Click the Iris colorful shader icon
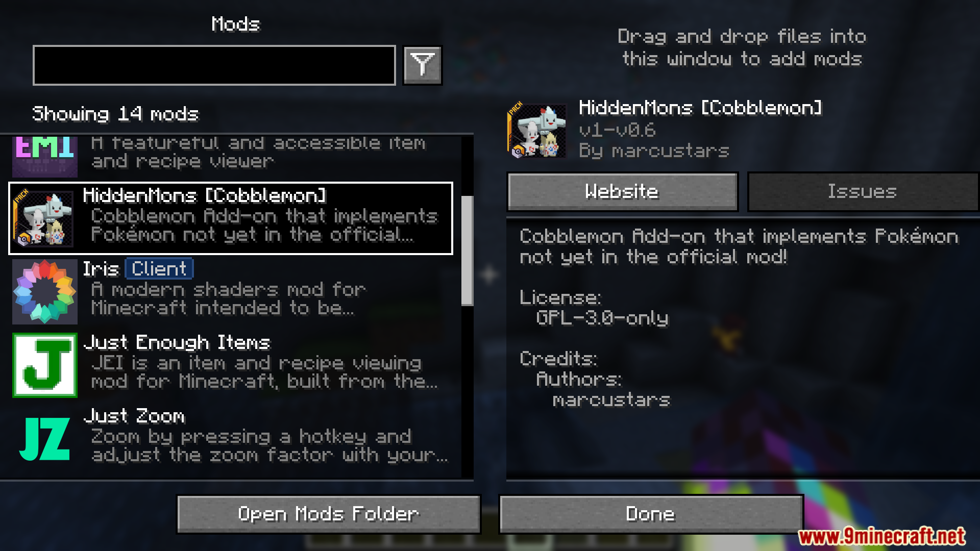The image size is (980, 551). pyautogui.click(x=45, y=292)
